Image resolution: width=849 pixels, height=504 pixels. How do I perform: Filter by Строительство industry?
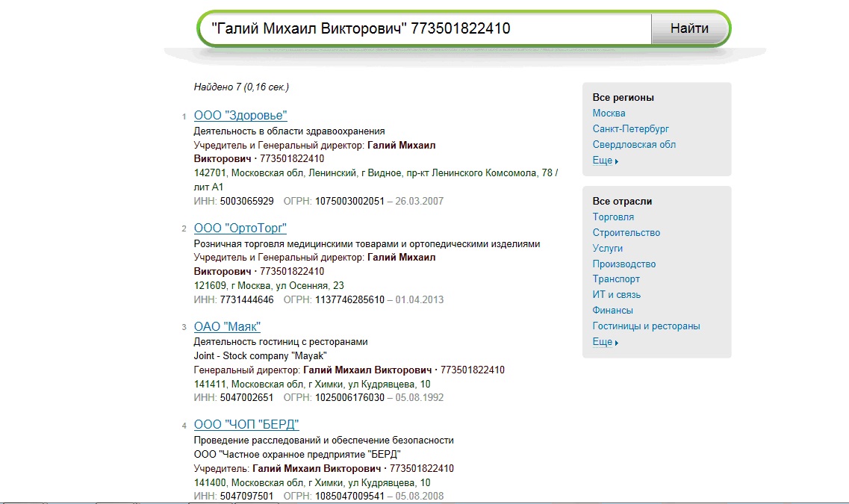coord(626,233)
